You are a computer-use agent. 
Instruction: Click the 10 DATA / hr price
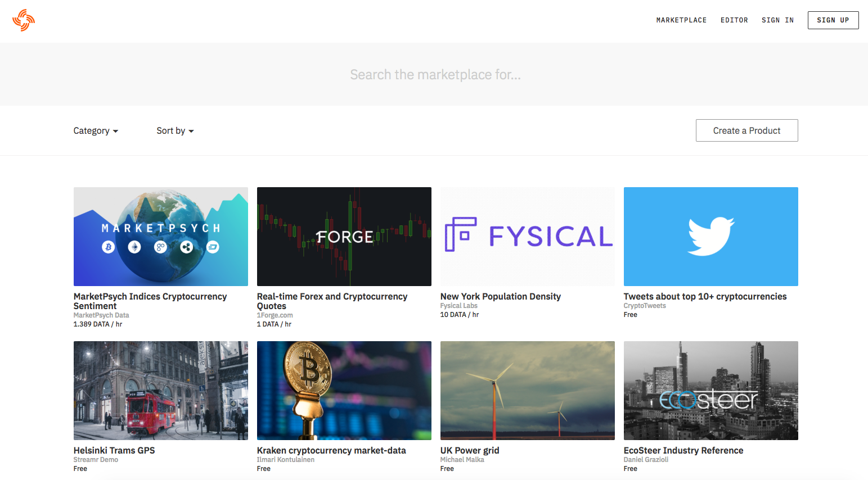coord(460,315)
